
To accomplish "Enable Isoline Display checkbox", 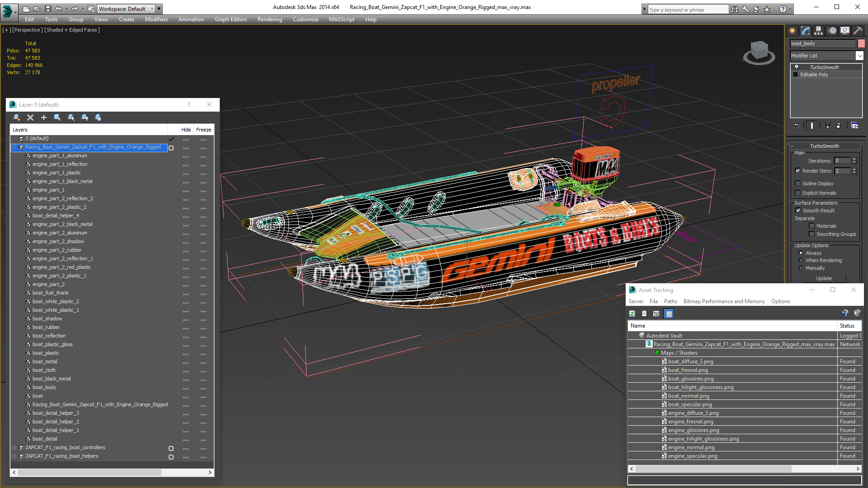I will click(798, 183).
